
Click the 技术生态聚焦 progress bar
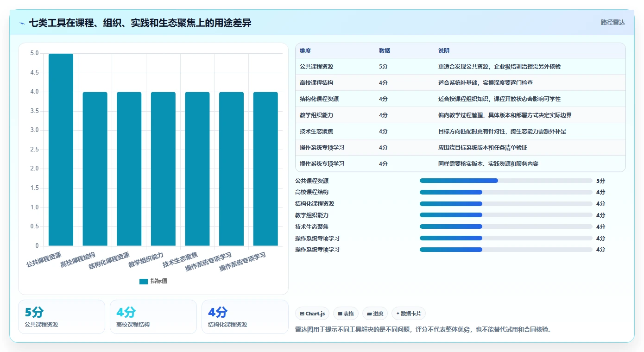[x=506, y=226]
